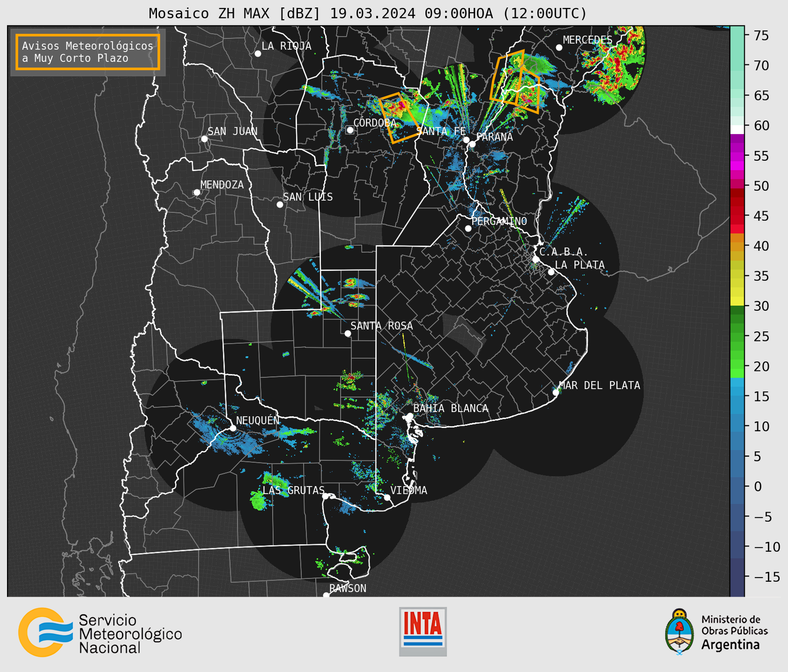This screenshot has width=788, height=672.
Task: Click the PARANÁ city marker dot
Action: pyautogui.click(x=472, y=144)
